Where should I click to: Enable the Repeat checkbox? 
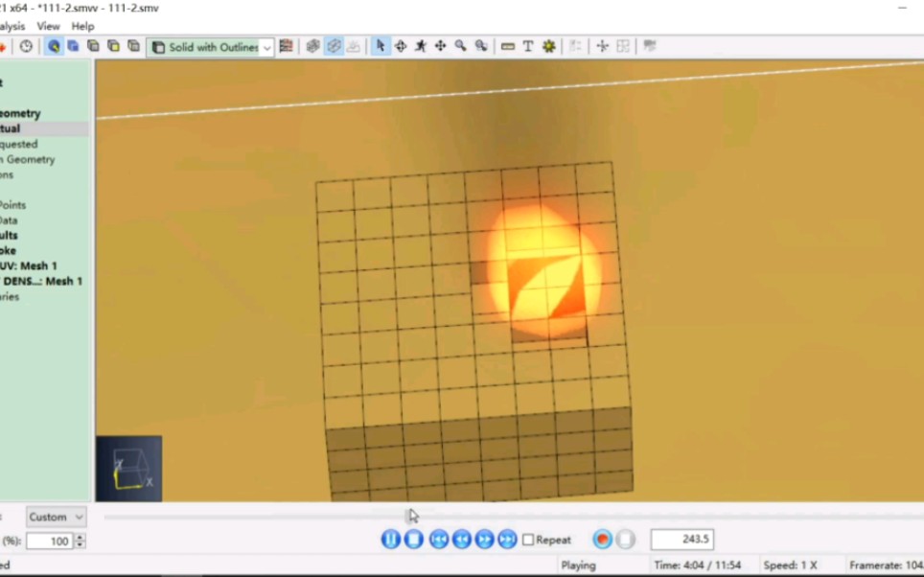pyautogui.click(x=528, y=540)
